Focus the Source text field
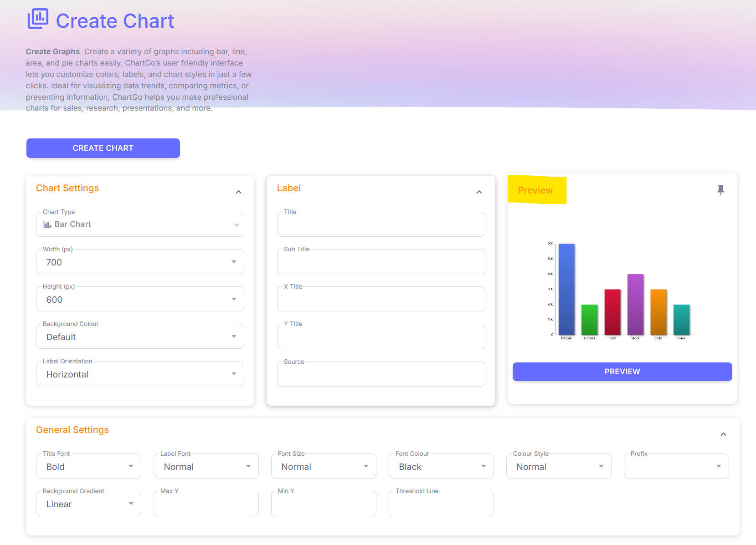This screenshot has height=545, width=756. (381, 374)
